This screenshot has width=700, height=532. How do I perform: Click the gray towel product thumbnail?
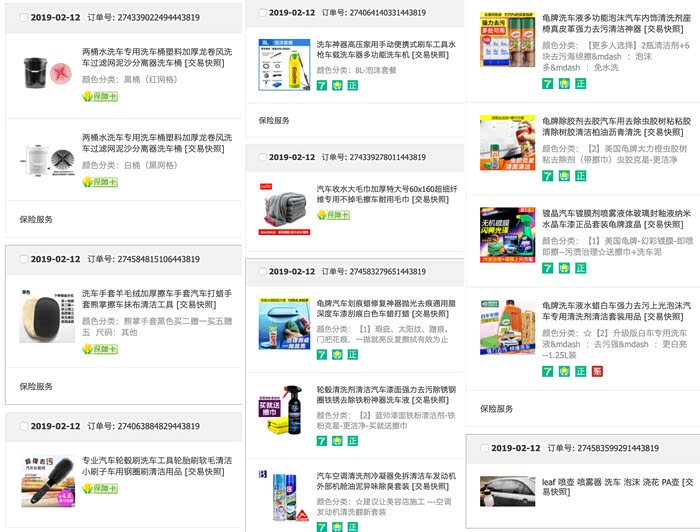(x=284, y=209)
